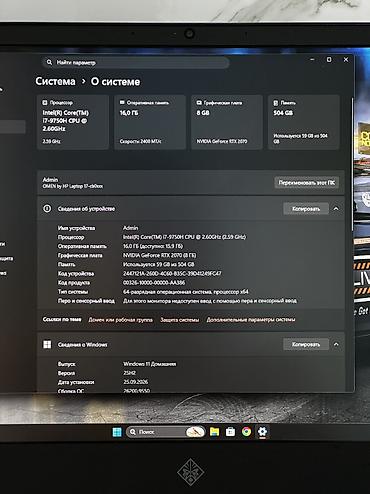Focus the 'Найти параметр' search field
The width and height of the screenshot is (370, 494).
point(135,62)
